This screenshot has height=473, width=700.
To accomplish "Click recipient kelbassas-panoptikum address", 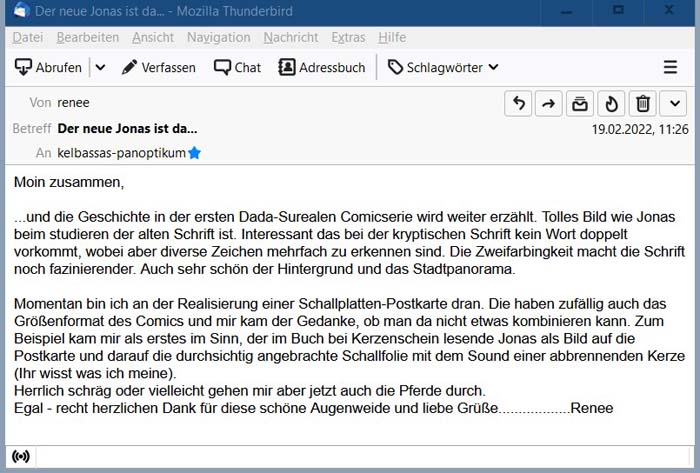I will [x=121, y=153].
